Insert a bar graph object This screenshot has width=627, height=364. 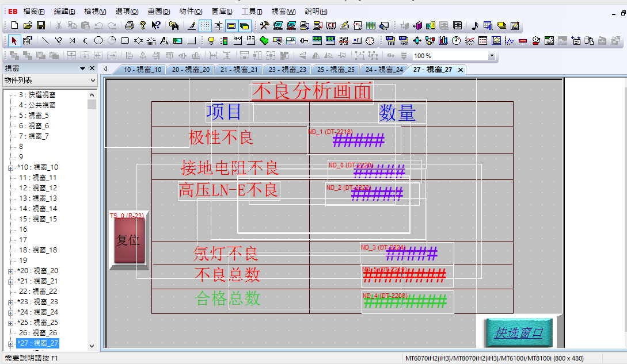point(443,40)
